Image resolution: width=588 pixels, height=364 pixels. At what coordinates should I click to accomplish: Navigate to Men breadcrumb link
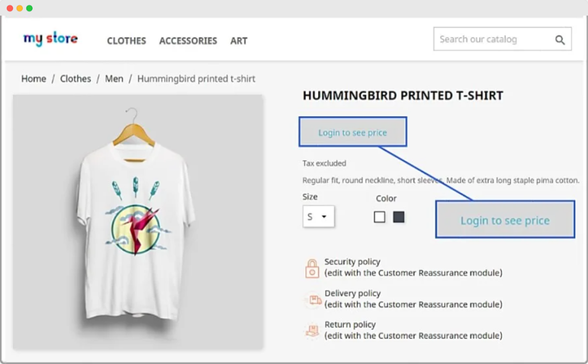pos(114,79)
